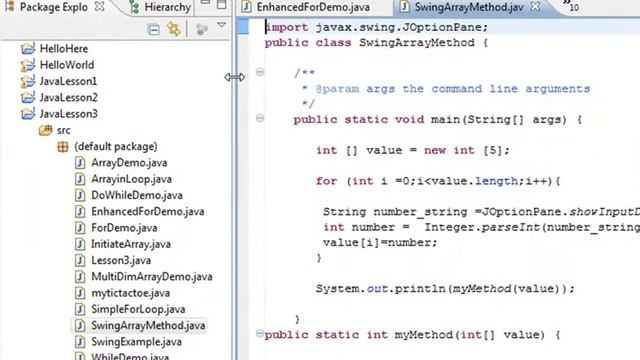The image size is (640, 360).
Task: Open ArrayDemo.java file
Action: [129, 163]
